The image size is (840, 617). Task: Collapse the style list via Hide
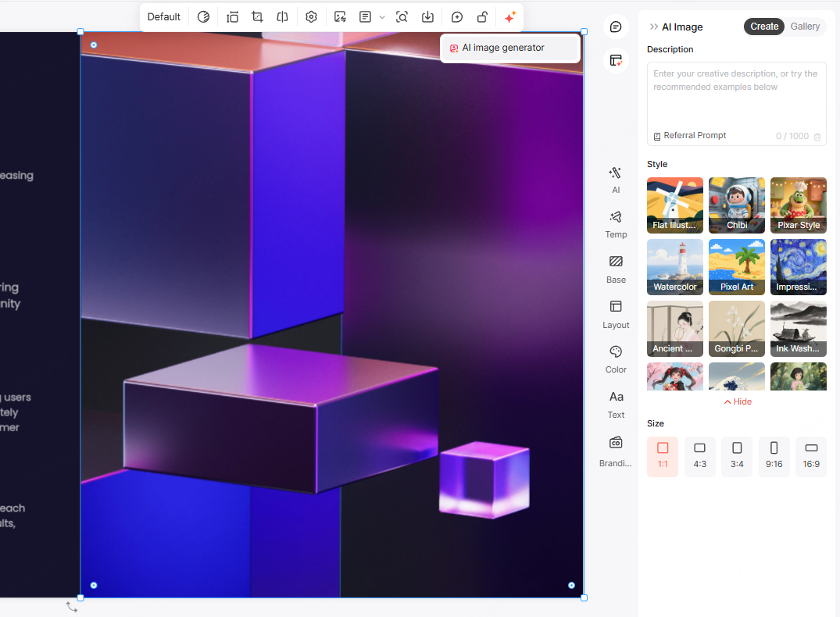(737, 401)
